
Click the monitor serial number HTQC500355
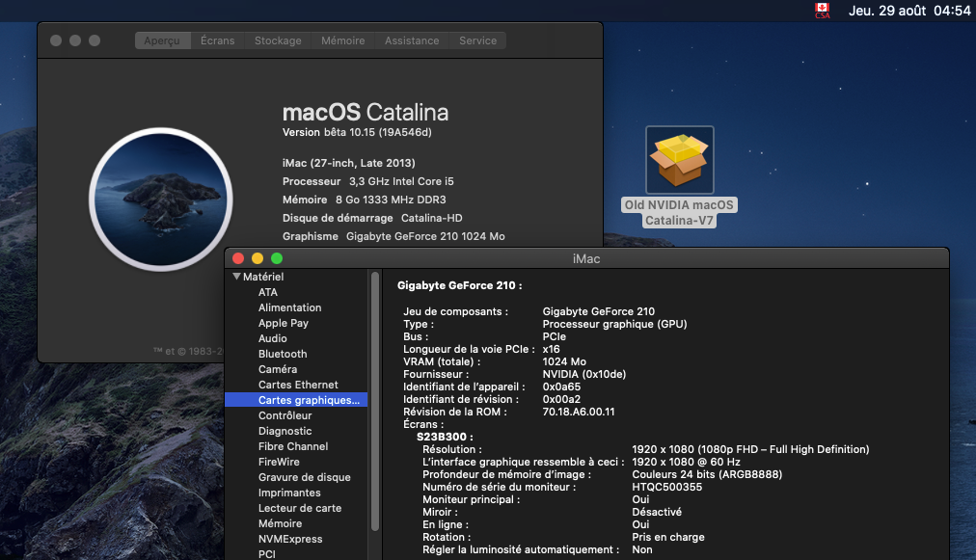(x=666, y=487)
